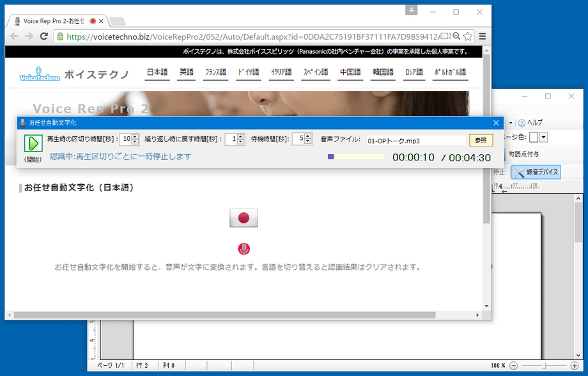Decrease the playback segment time value
This screenshot has height=376, width=588.
135,142
